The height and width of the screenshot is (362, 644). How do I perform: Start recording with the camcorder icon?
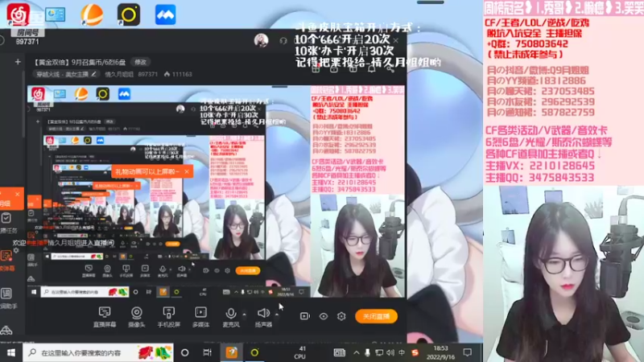[x=305, y=316]
